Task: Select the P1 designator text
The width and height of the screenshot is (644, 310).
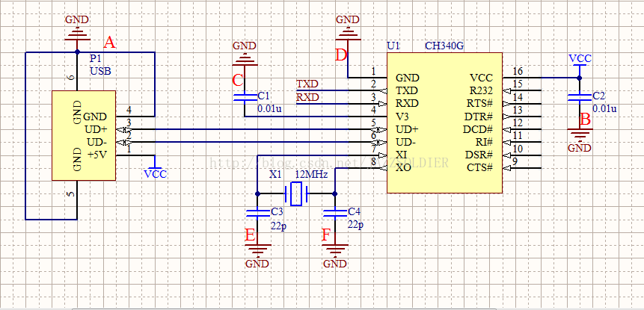Action: click(x=95, y=59)
